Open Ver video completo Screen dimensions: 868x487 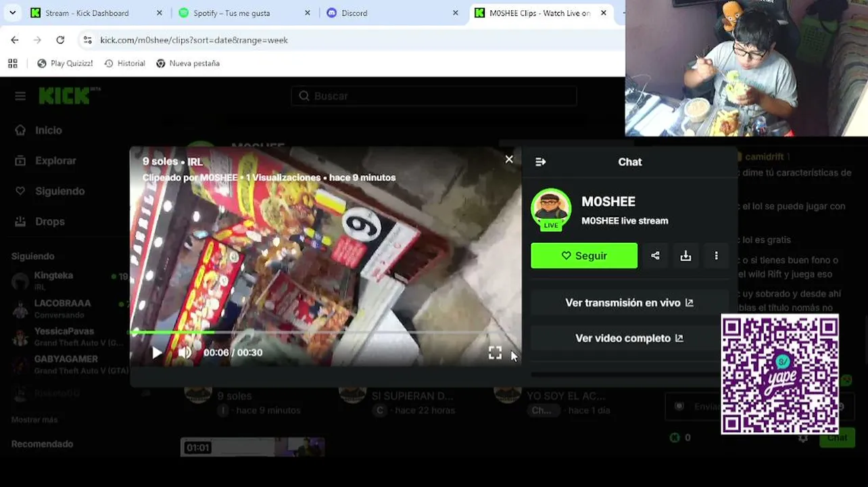pyautogui.click(x=629, y=338)
